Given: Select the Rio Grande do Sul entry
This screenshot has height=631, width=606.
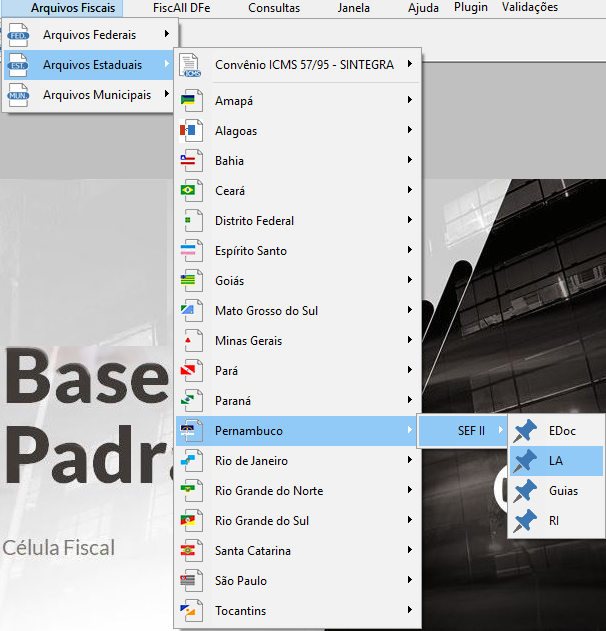Looking at the screenshot, I should point(297,520).
